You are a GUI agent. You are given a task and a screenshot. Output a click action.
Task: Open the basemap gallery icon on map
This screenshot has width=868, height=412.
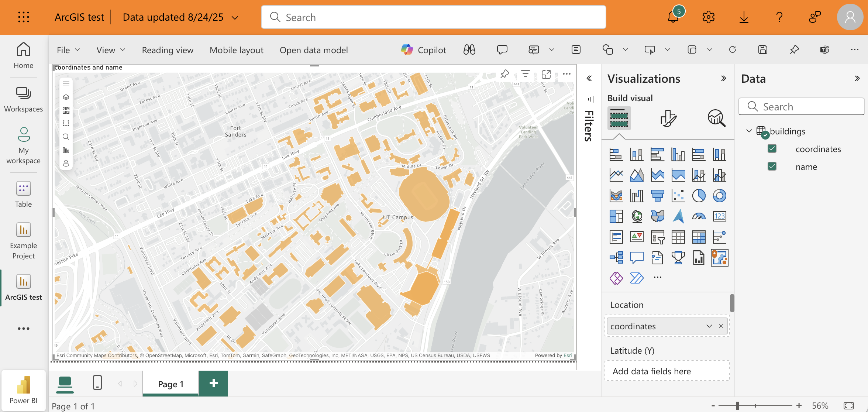[66, 110]
